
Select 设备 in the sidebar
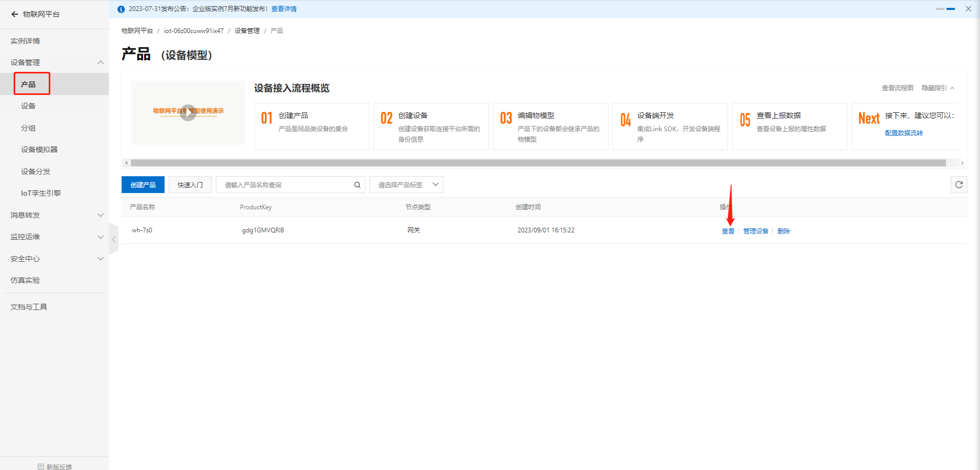click(28, 106)
